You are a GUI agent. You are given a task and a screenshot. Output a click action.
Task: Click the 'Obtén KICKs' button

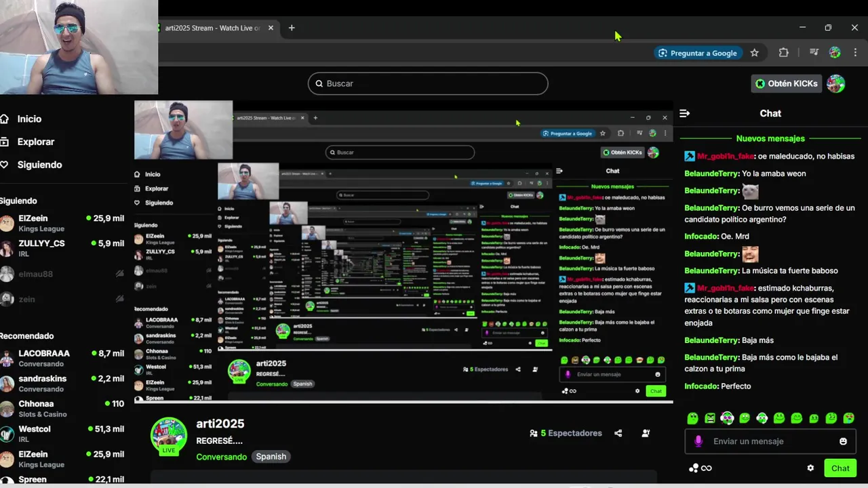(x=787, y=83)
